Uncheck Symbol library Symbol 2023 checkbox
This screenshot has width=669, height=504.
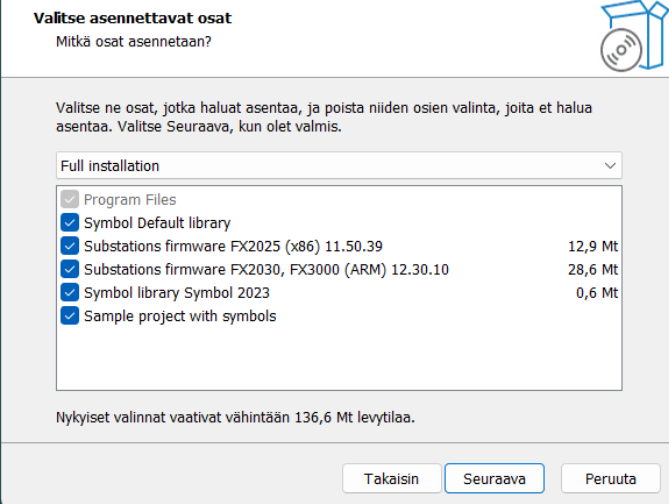point(69,293)
